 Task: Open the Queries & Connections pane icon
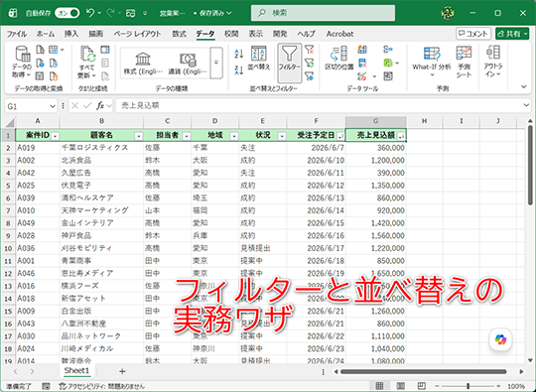[105, 50]
